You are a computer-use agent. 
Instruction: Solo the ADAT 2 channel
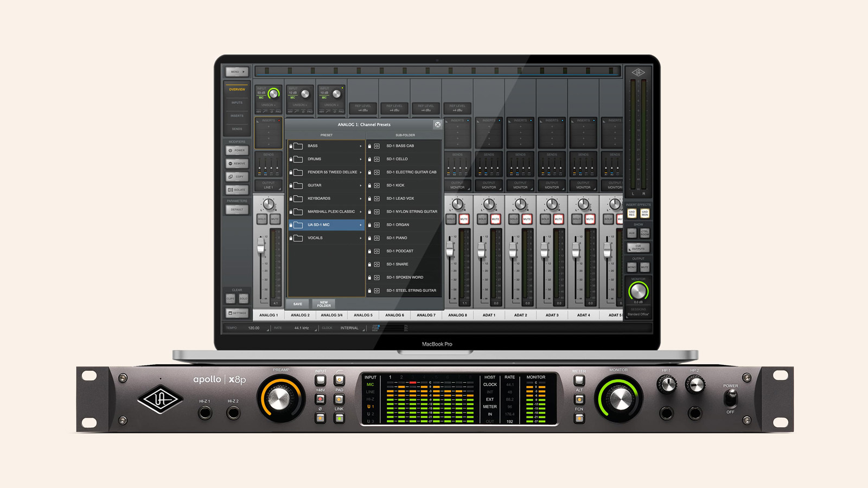pyautogui.click(x=514, y=219)
